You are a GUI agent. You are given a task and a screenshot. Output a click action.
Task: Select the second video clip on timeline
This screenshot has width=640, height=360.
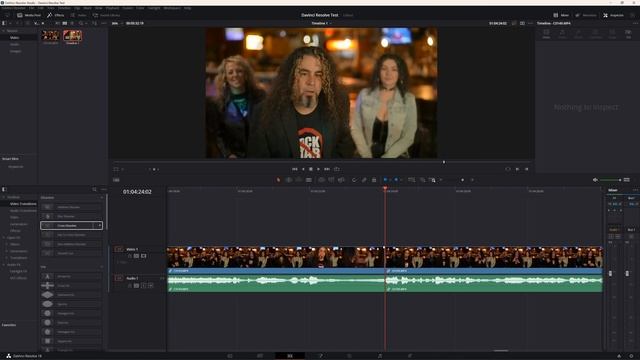pos(493,260)
